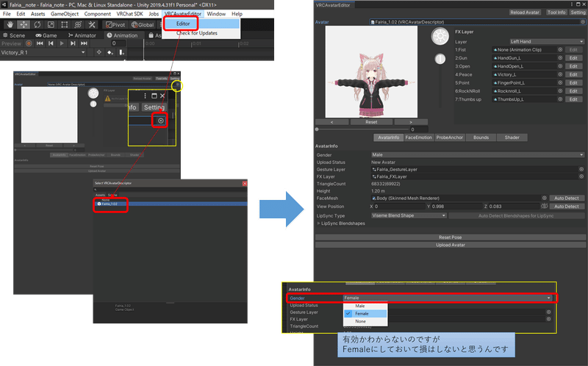This screenshot has height=366, width=588.
Task: Click Setting button in VRCAvatarEditor
Action: tap(578, 12)
